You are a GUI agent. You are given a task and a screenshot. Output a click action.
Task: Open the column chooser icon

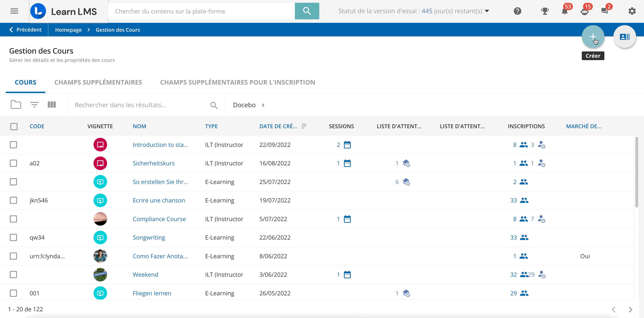(52, 105)
